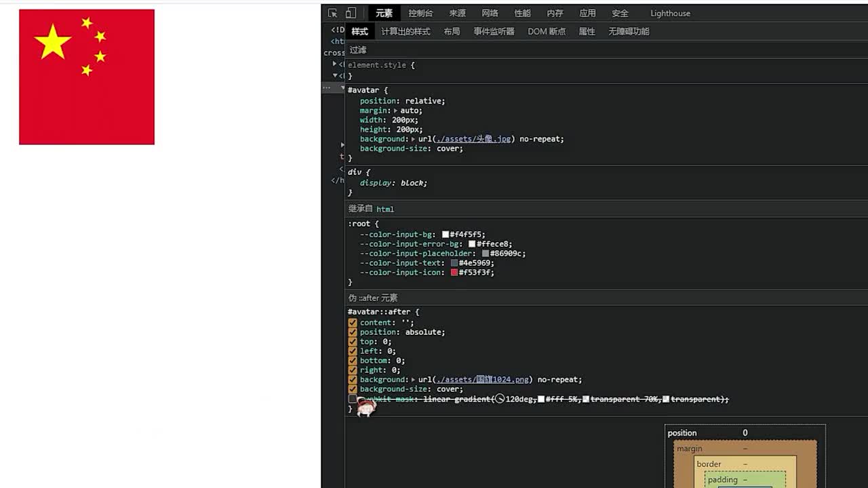Open swatch for --color-input-error-bg #ffece8
This screenshot has width=868, height=488.
[x=472, y=244]
